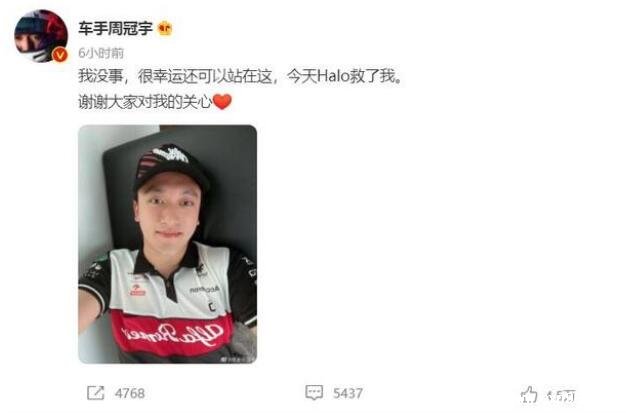
Task: Click the text 我没事 at post start
Action: 101,76
